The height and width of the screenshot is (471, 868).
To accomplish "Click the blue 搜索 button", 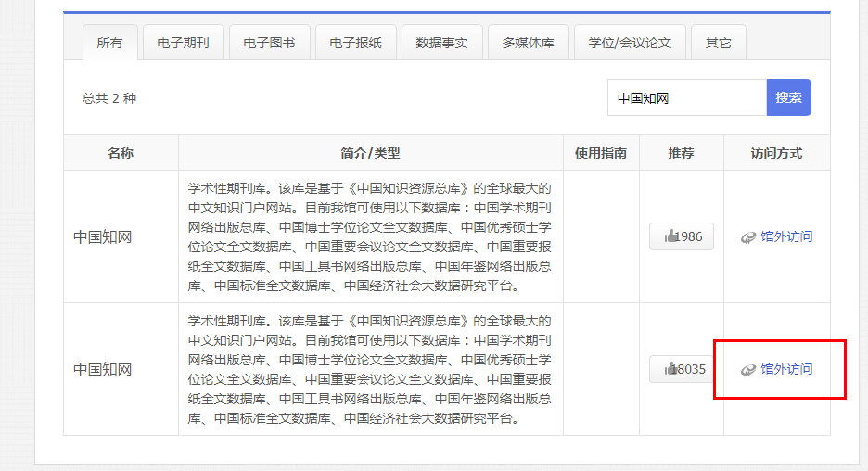I will [x=789, y=97].
